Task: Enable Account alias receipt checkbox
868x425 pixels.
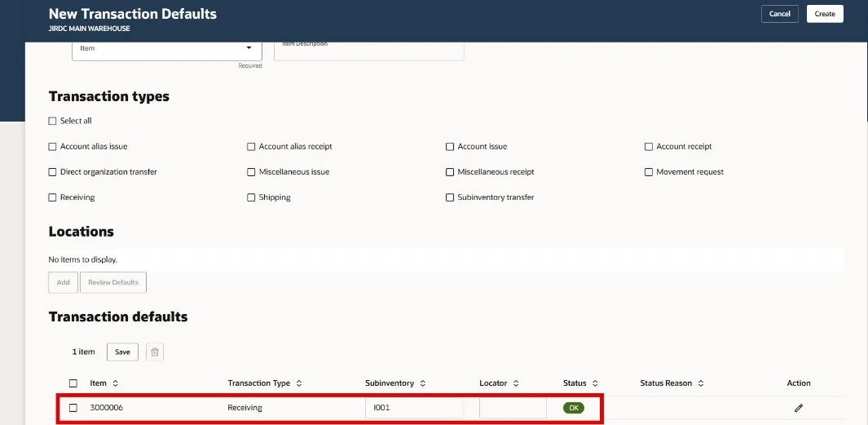Action: 251,147
